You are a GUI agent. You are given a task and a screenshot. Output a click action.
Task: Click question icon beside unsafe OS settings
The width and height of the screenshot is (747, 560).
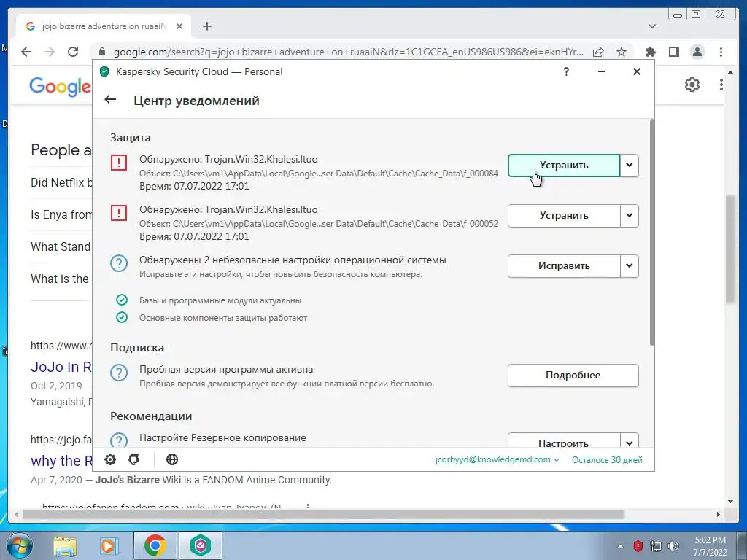click(x=119, y=263)
